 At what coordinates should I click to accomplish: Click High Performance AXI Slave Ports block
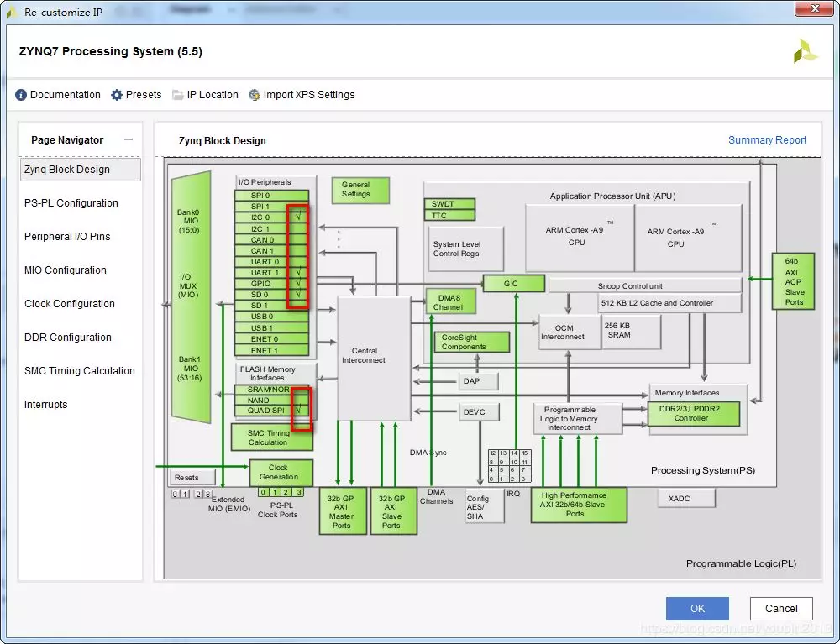579,505
